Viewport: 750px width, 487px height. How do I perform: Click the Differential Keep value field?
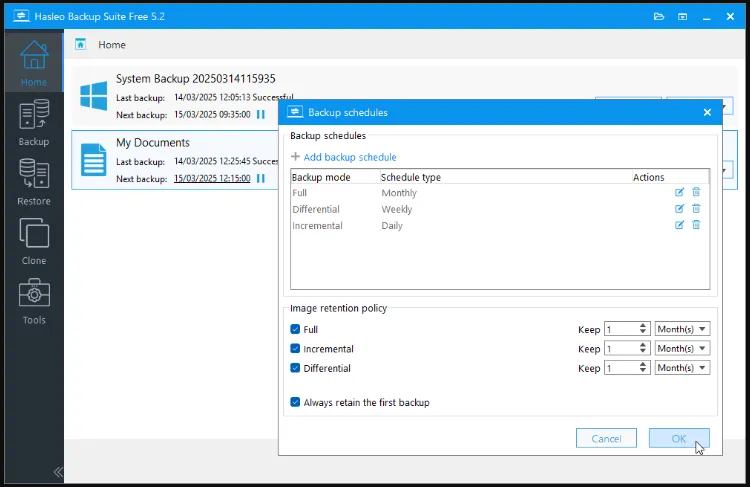621,367
